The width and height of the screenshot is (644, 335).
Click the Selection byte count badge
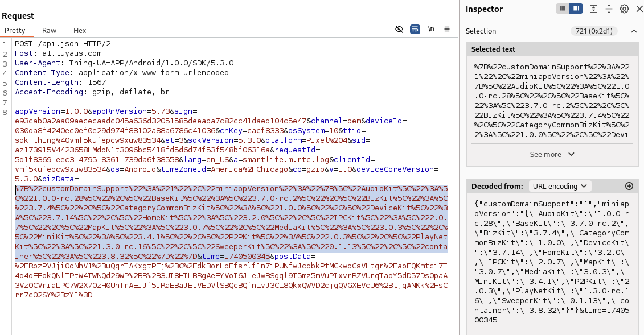(594, 31)
